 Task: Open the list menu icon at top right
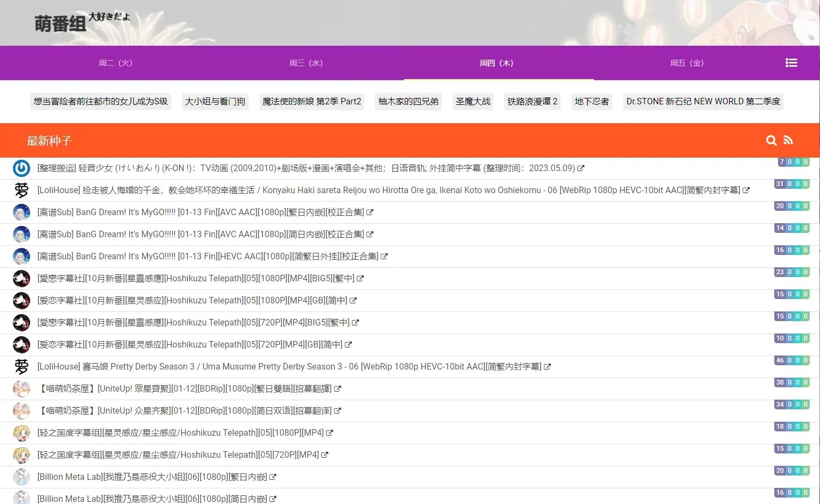[791, 63]
